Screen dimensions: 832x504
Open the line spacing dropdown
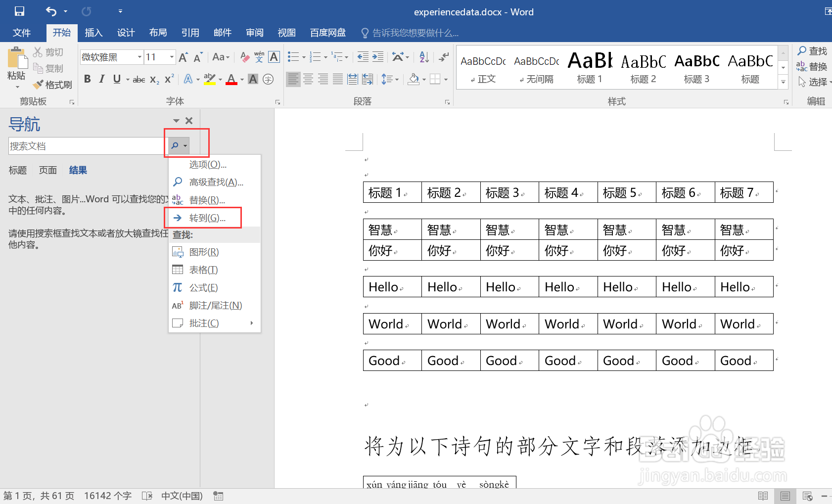390,79
